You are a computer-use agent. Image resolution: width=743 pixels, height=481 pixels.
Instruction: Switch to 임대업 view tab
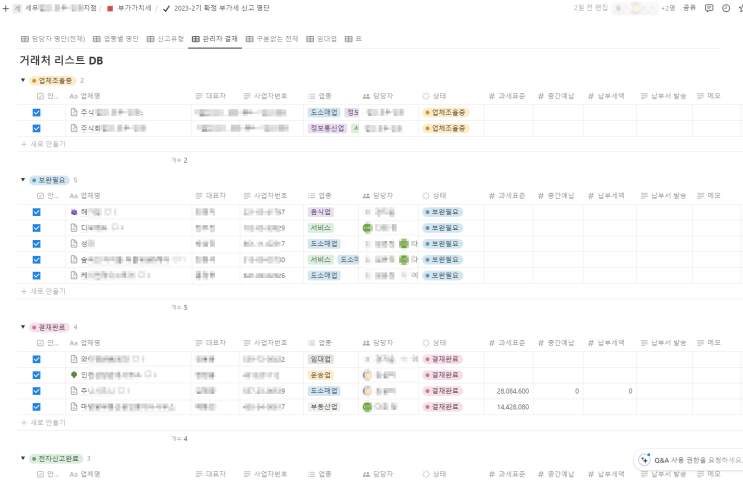click(x=321, y=39)
